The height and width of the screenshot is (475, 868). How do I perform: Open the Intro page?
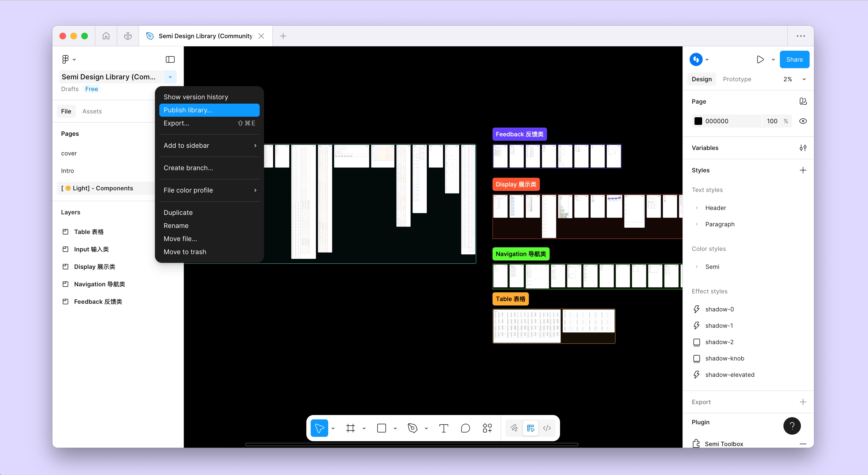tap(67, 171)
